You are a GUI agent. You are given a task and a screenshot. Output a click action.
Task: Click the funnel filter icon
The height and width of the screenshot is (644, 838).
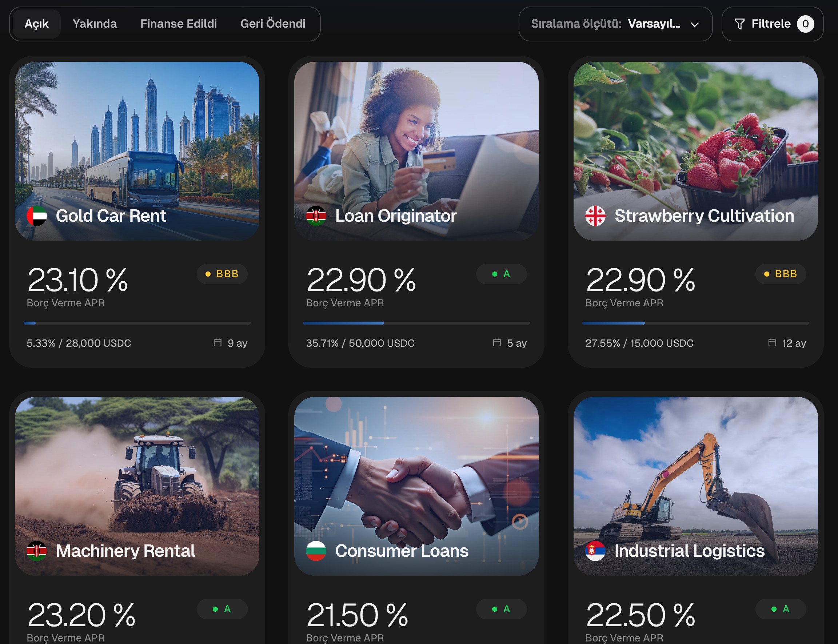coord(739,24)
